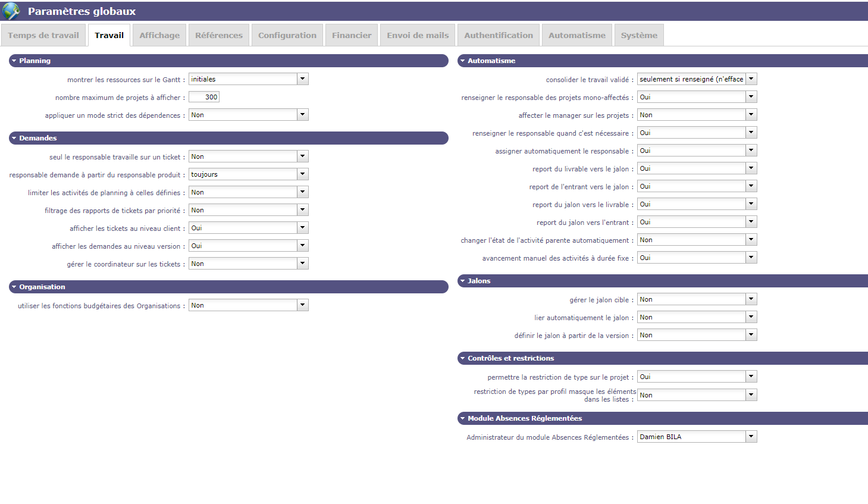Open the Affichage tab
Screen dimensions: 868x504
[159, 35]
